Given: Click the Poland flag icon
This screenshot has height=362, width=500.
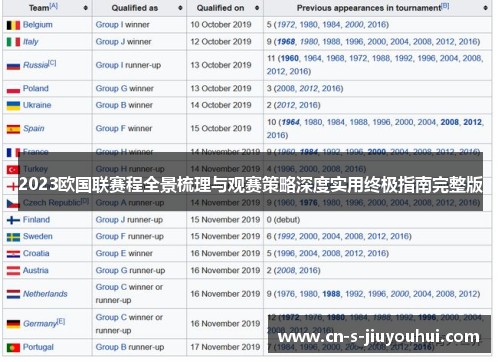Looking at the screenshot, I should click(x=13, y=89).
